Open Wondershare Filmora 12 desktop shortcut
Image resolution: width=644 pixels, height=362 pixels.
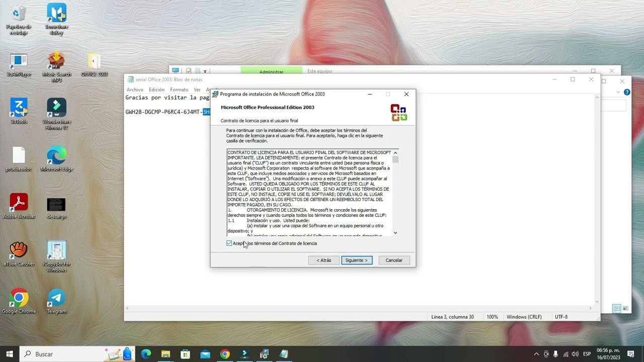[x=56, y=114]
